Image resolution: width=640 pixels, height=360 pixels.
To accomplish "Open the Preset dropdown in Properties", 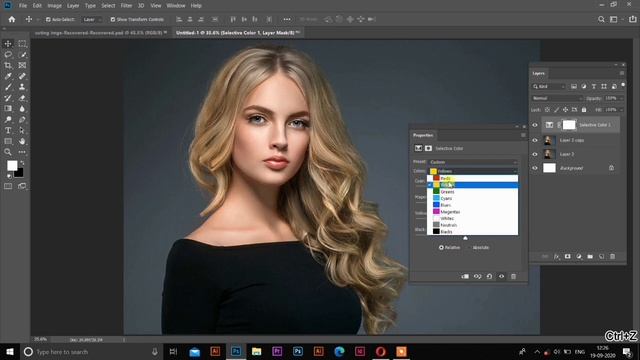I will (473, 162).
